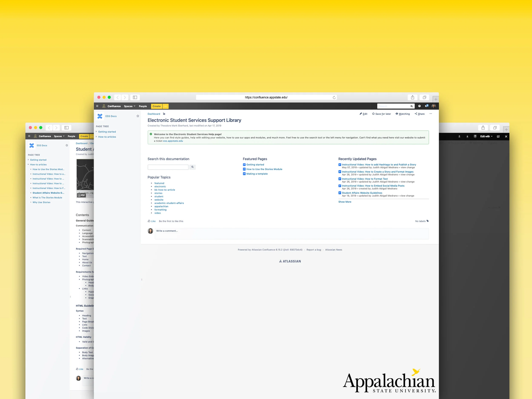
Task: Click the yellow Create button in front window
Action: pyautogui.click(x=156, y=106)
